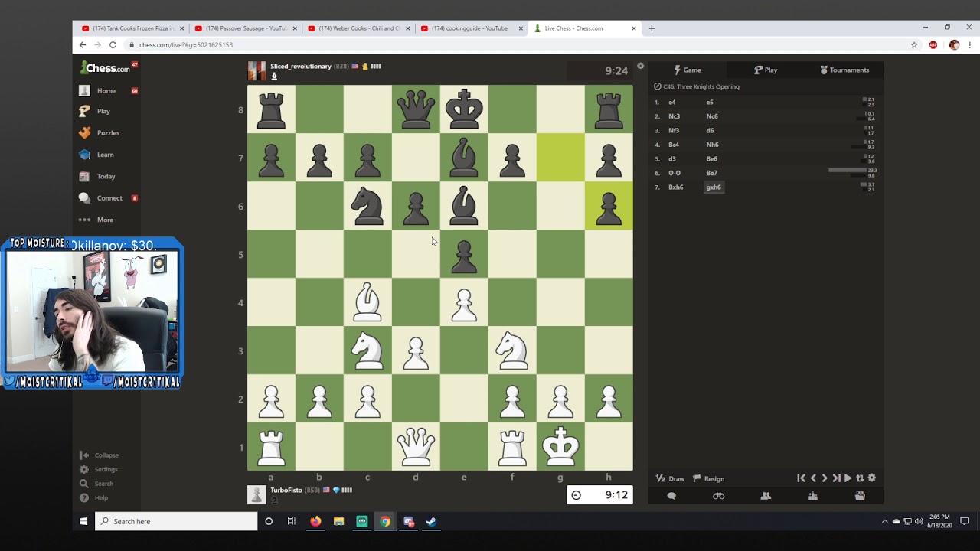Open the board settings gear above the board
This screenshot has width=980, height=551.
(x=641, y=66)
